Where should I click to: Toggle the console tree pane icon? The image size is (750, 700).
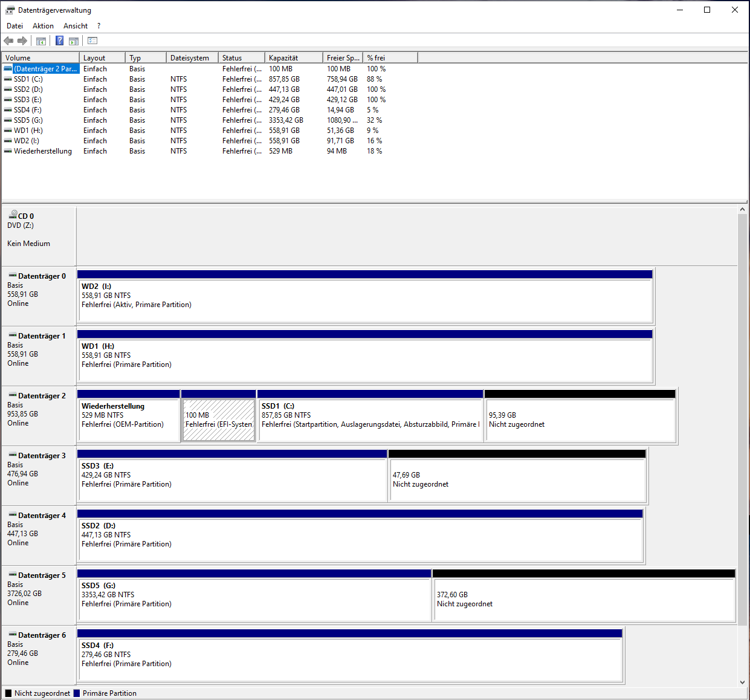(x=41, y=41)
